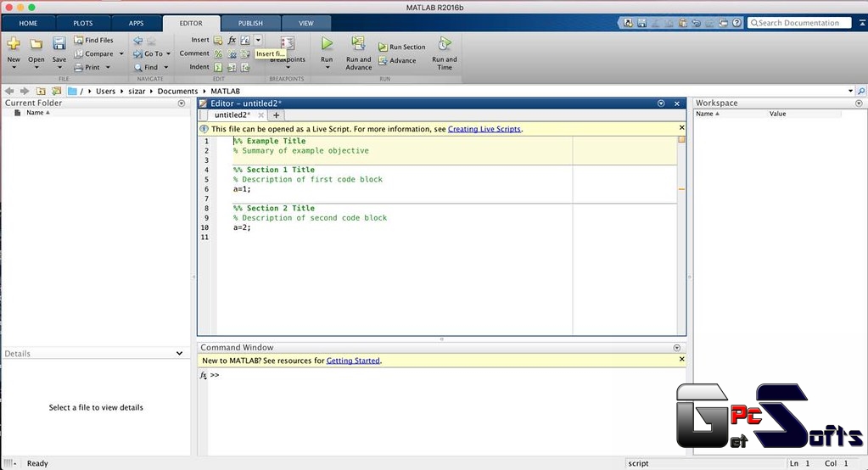Click the Print button
The height and width of the screenshot is (470, 868).
pos(87,67)
